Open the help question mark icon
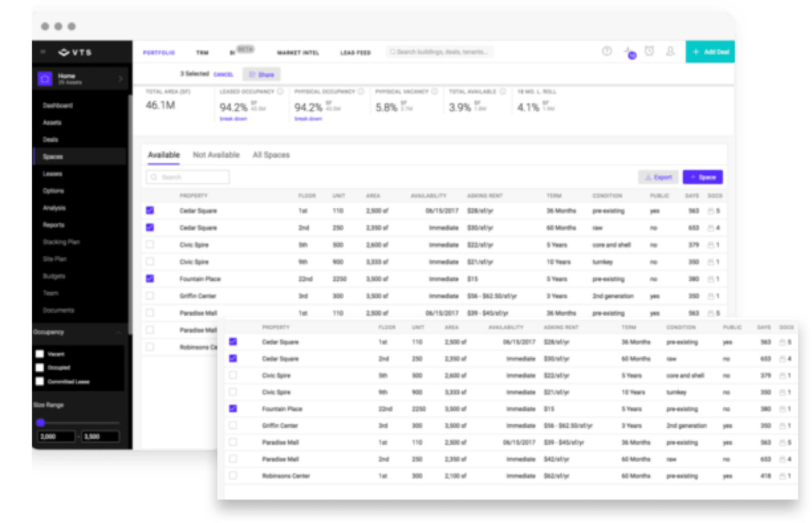The width and height of the screenshot is (812, 523). (x=607, y=51)
